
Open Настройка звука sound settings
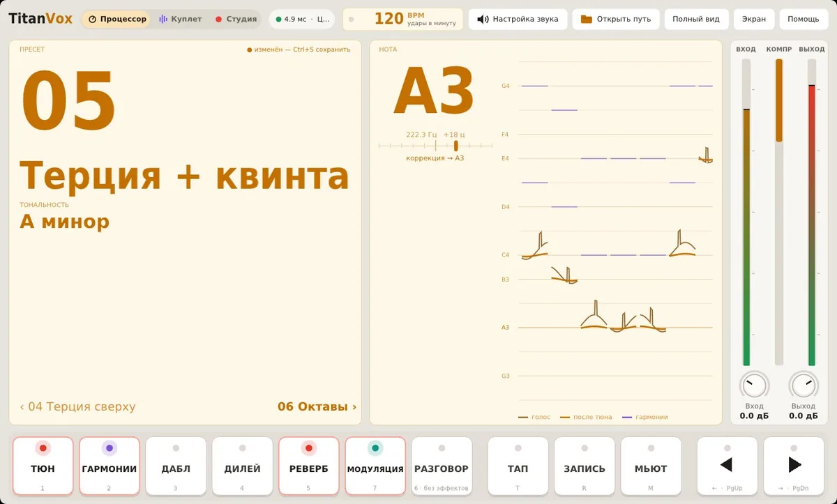click(x=518, y=20)
